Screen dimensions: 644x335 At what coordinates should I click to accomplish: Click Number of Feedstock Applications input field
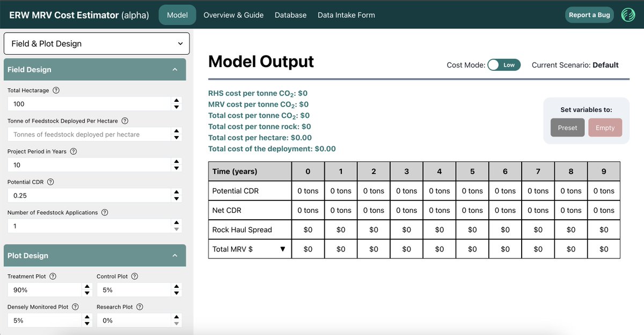tap(89, 226)
